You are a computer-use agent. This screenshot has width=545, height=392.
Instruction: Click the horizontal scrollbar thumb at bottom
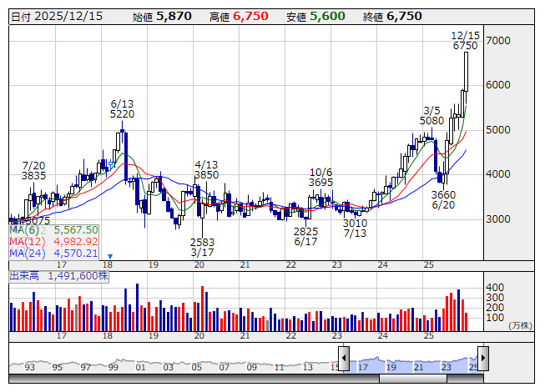pyautogui.click(x=413, y=379)
